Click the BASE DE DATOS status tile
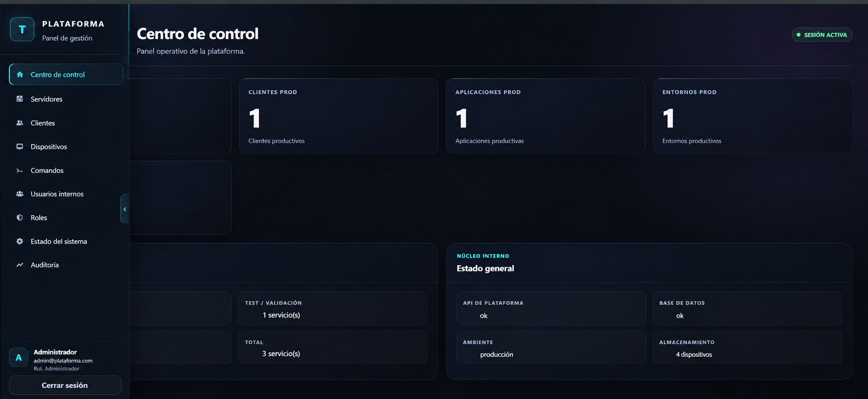The width and height of the screenshot is (868, 399). 747,309
